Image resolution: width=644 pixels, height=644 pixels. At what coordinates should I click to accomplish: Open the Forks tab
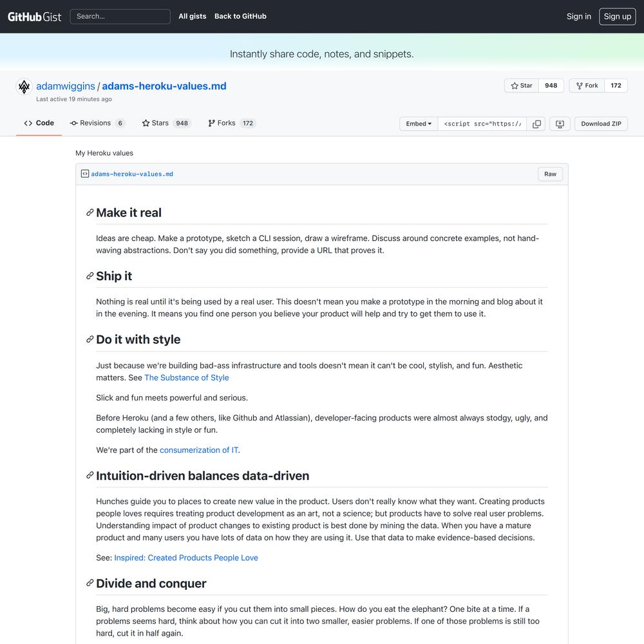(x=232, y=123)
